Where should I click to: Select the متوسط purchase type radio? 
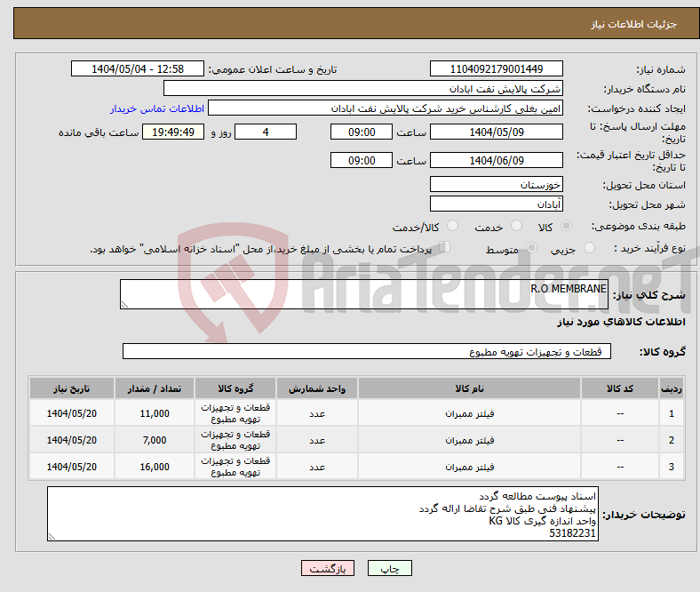click(x=531, y=247)
